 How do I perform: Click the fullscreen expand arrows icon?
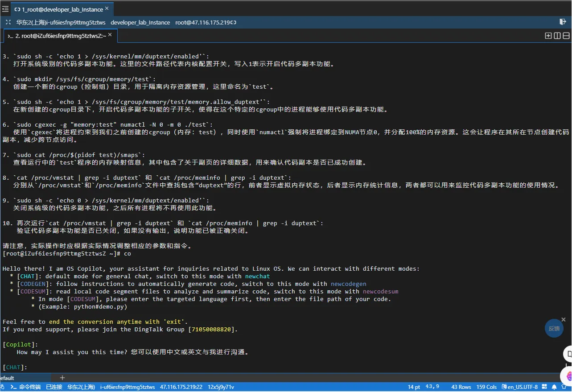click(x=8, y=22)
